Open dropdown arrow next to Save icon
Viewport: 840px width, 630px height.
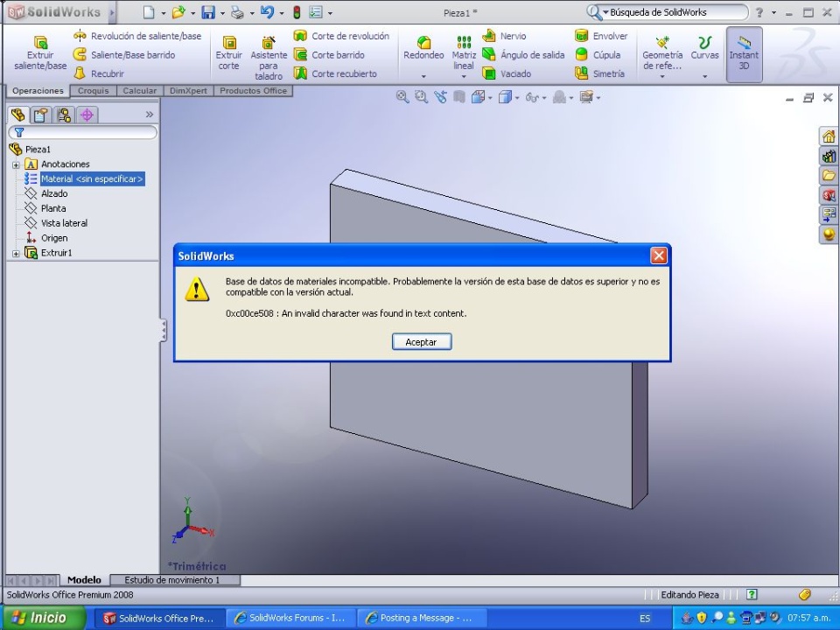[x=222, y=13]
